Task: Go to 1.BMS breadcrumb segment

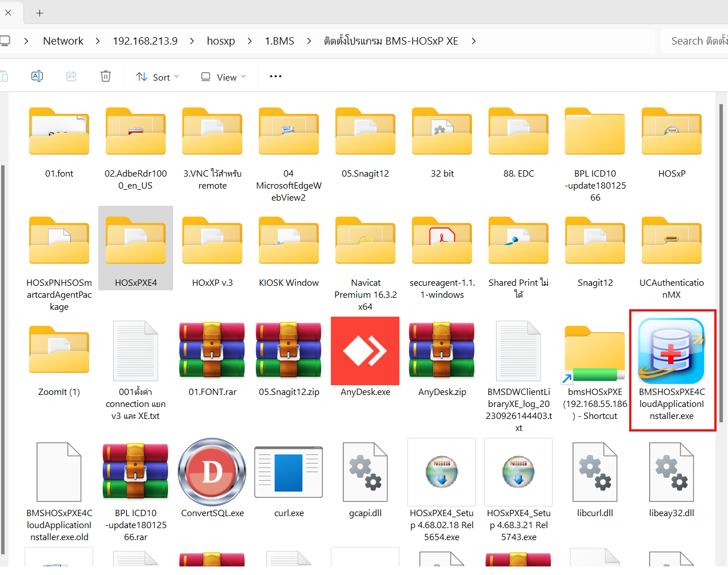Action: [x=279, y=41]
